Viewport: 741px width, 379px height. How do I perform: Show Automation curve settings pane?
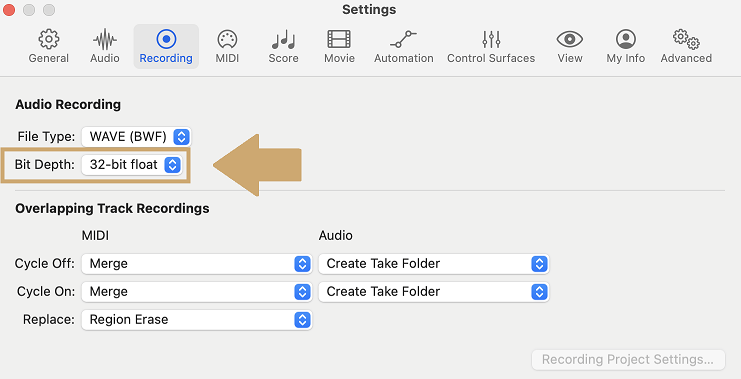tap(404, 46)
